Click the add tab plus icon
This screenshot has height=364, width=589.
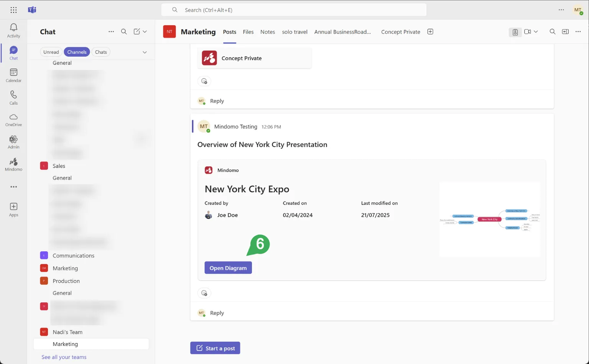click(430, 32)
